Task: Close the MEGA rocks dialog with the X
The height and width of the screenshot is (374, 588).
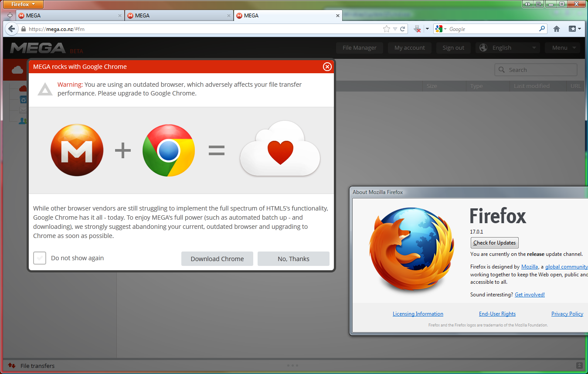Action: 327,67
